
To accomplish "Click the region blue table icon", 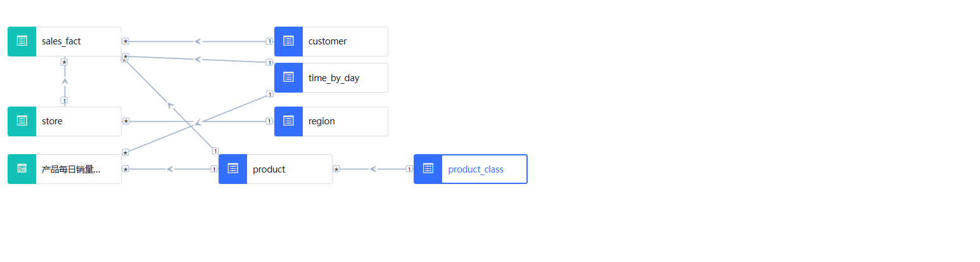I will pyautogui.click(x=288, y=121).
